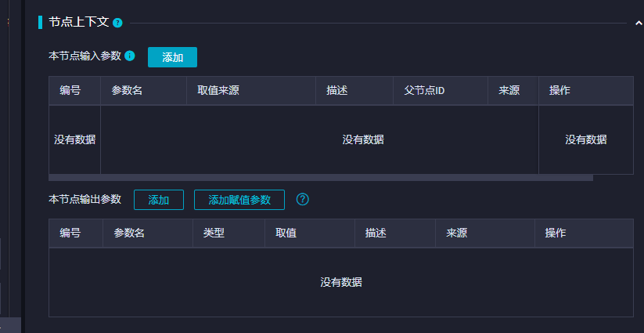The height and width of the screenshot is (333, 644).
Task: Click 类型 column header in output table
Action: [214, 233]
